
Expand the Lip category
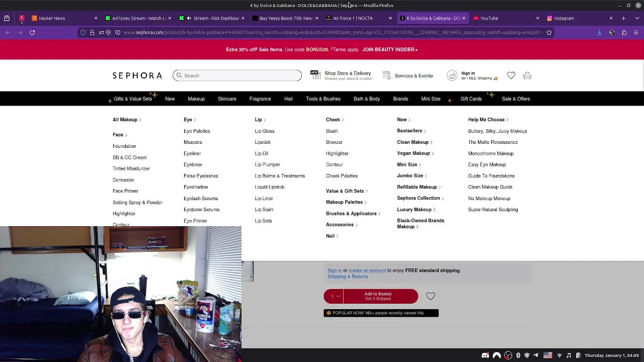(260, 120)
